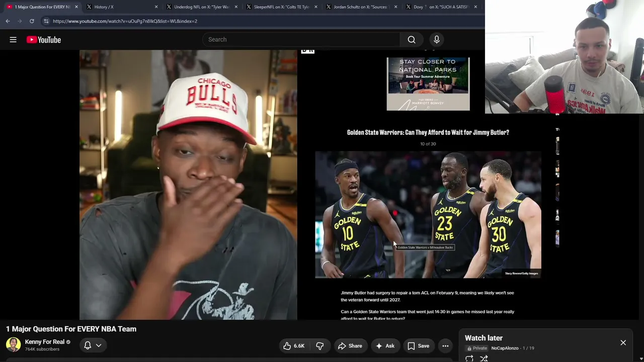Screen dimensions: 644x362
Task: Go to YouTube home via the logo
Action: click(44, 40)
